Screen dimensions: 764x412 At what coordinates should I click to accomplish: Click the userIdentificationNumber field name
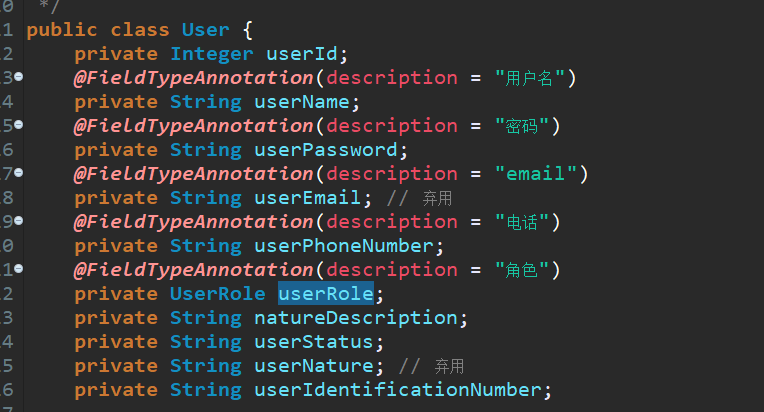[398, 390]
